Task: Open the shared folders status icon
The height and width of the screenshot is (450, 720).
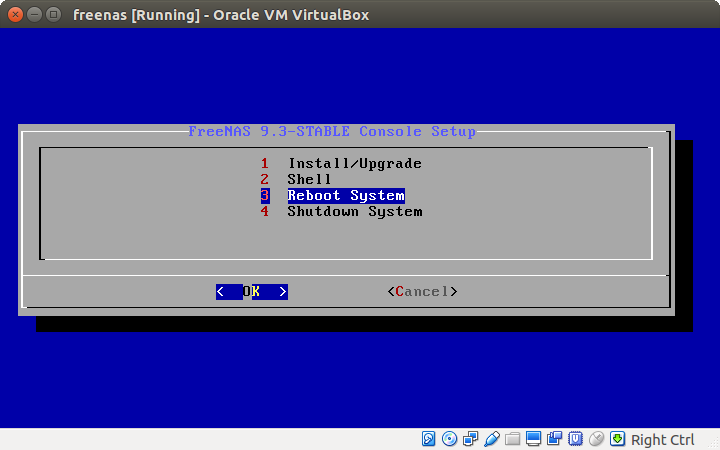Action: 512,439
